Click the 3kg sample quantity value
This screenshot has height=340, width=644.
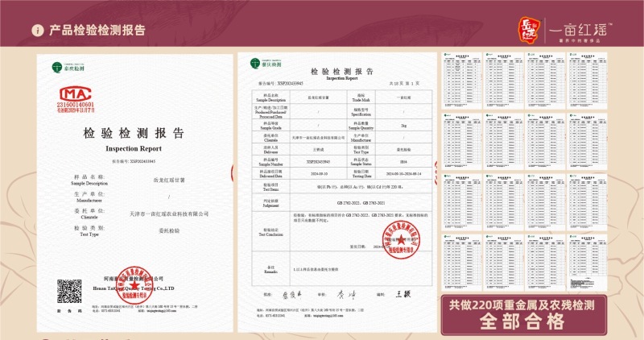pos(404,126)
